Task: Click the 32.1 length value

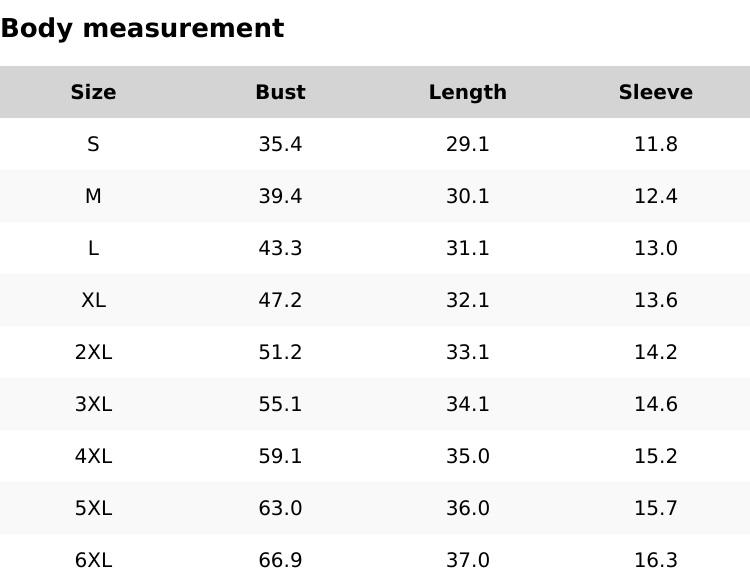Action: (467, 300)
